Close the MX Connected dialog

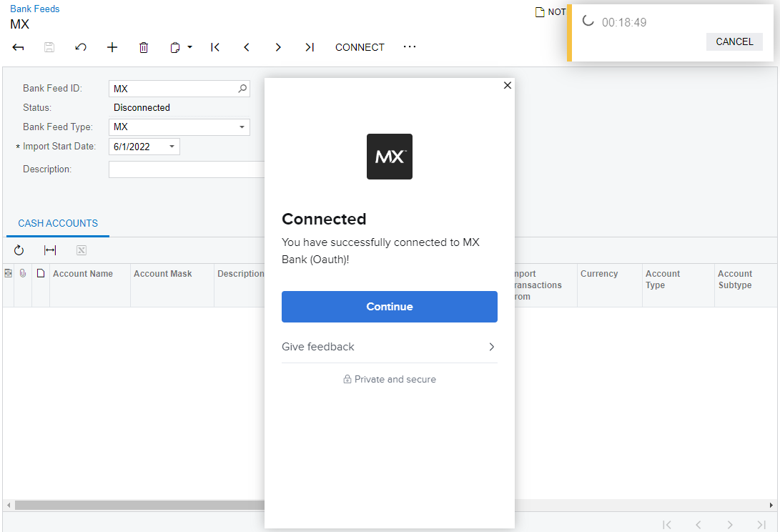tap(508, 85)
